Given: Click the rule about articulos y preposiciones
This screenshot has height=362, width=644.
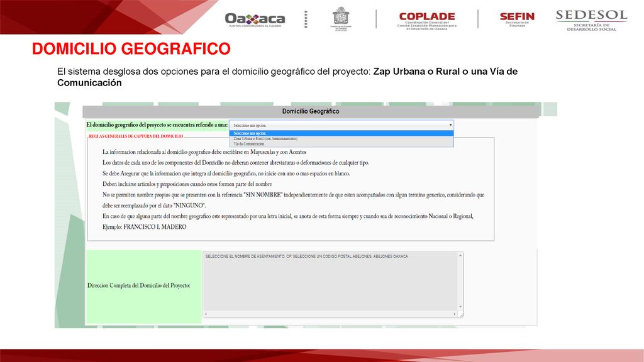Looking at the screenshot, I should pyautogui.click(x=187, y=184).
